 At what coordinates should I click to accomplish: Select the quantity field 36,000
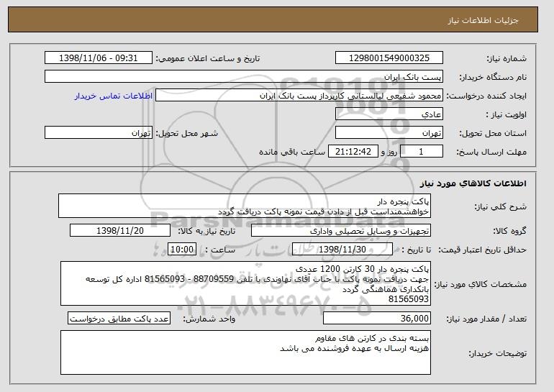pyautogui.click(x=377, y=318)
